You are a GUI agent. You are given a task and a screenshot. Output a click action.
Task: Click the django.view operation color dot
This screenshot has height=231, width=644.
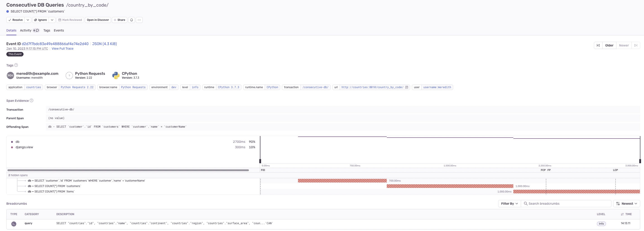point(12,147)
